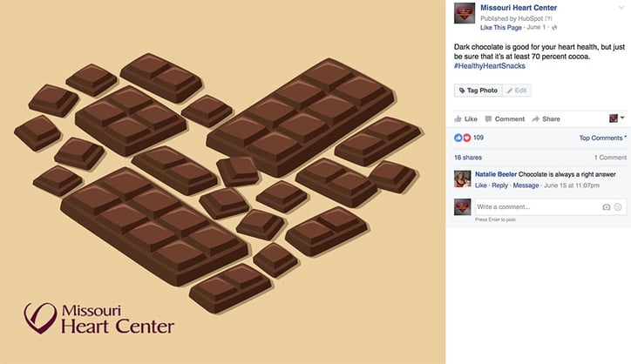This screenshot has width=631, height=364.
Task: Click the globe privacy icon beside June 1
Action: coord(554,27)
